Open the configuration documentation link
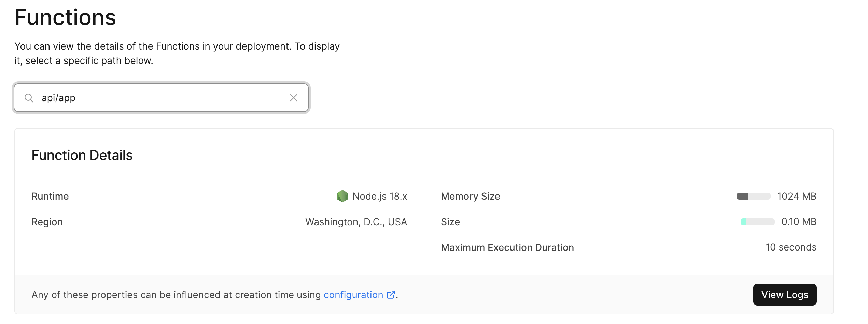This screenshot has height=324, width=868. click(x=353, y=295)
